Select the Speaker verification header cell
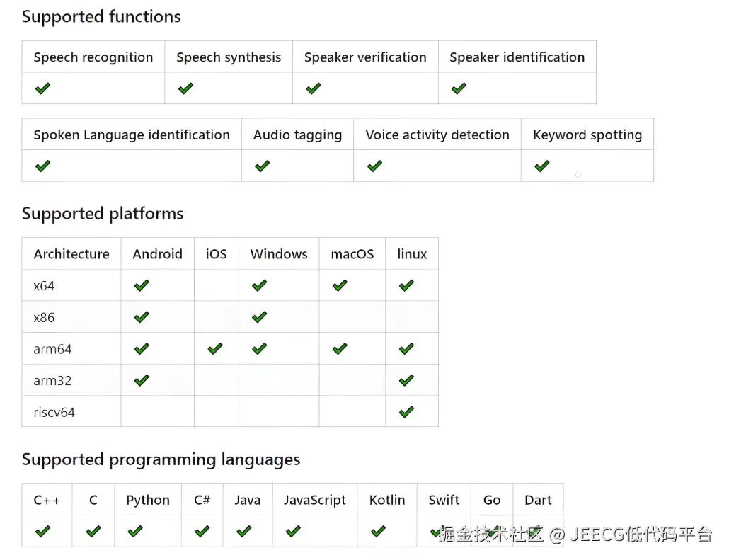 (365, 57)
